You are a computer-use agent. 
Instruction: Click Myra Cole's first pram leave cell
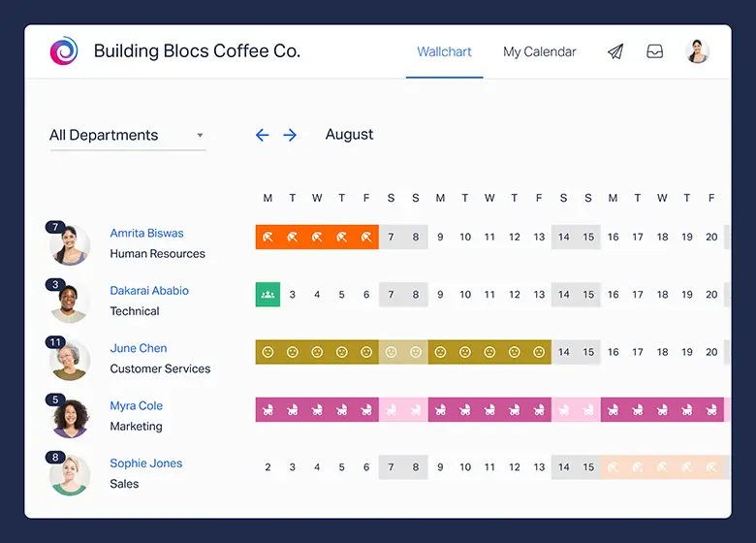click(268, 410)
